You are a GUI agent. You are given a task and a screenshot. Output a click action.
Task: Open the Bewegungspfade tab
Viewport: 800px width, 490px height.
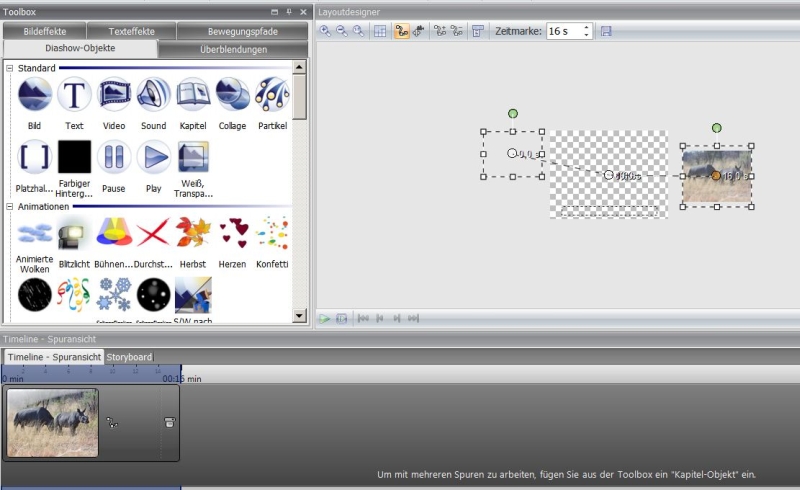243,31
